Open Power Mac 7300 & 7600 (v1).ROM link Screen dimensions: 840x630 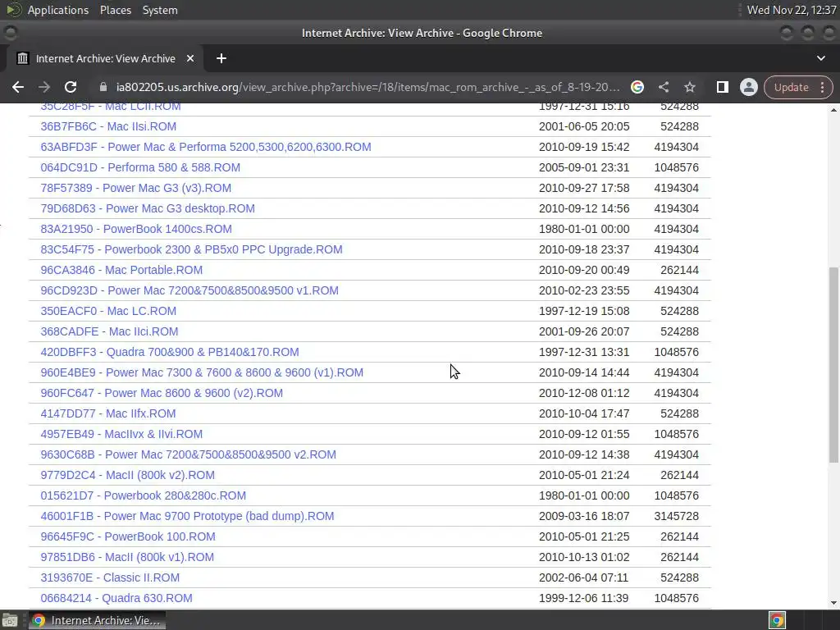coord(202,372)
